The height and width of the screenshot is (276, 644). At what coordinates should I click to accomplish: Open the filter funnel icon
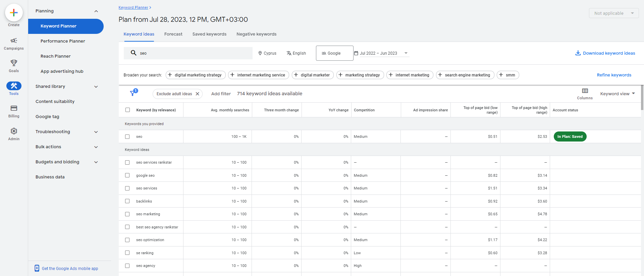(x=133, y=93)
